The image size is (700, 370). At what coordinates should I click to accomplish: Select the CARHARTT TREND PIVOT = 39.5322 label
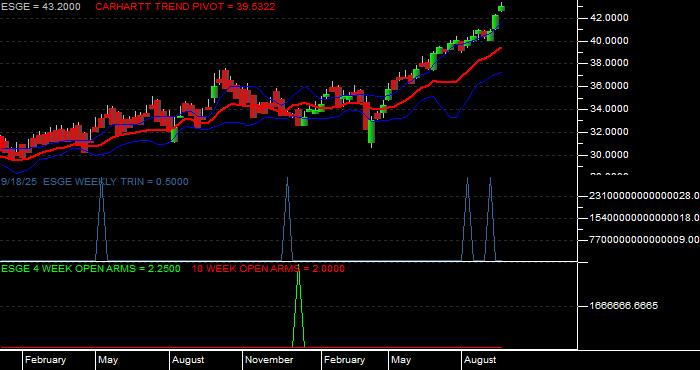[x=185, y=7]
